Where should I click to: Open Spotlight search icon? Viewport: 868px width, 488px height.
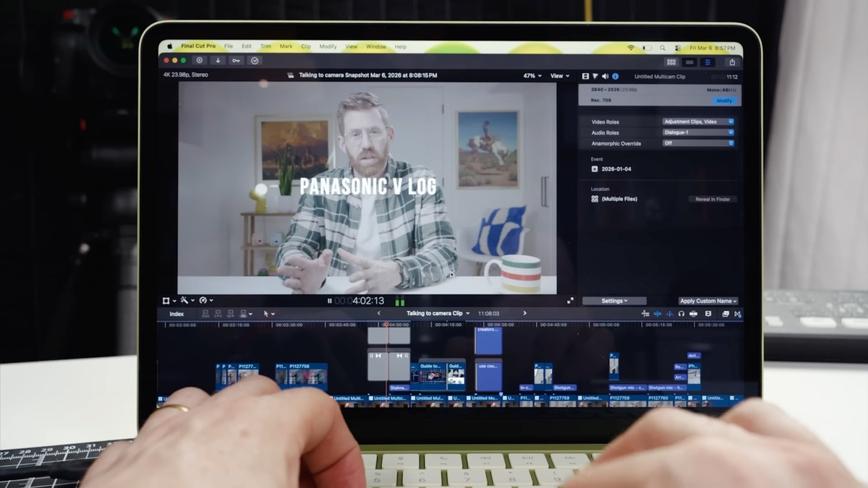click(x=663, y=47)
